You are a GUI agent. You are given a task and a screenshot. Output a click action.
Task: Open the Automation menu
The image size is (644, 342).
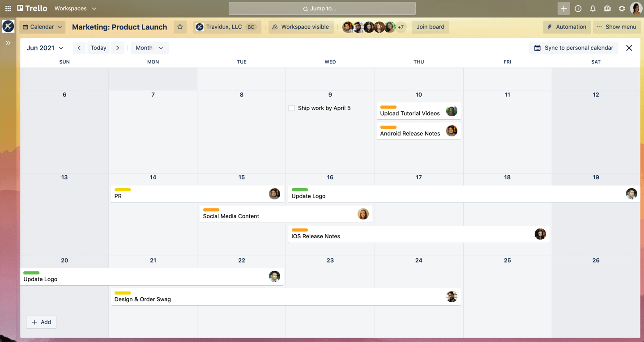point(567,27)
